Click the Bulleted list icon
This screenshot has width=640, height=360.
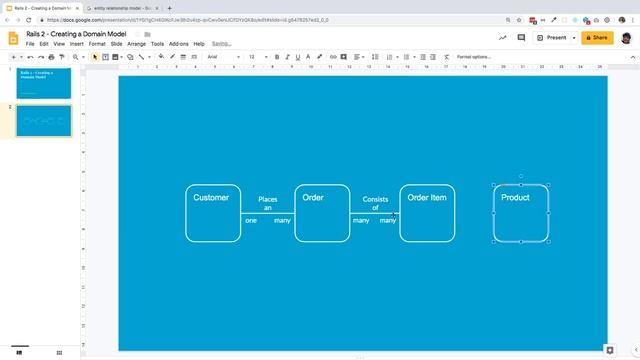click(407, 57)
